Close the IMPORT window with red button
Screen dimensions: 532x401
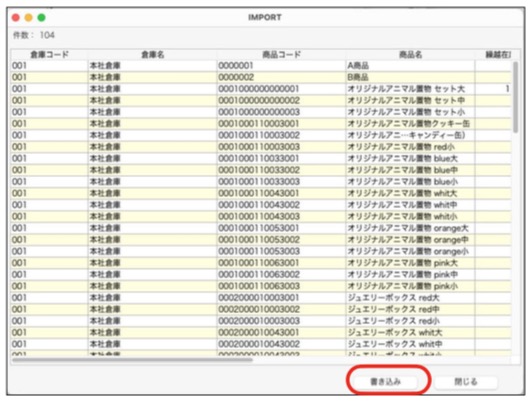16,18
